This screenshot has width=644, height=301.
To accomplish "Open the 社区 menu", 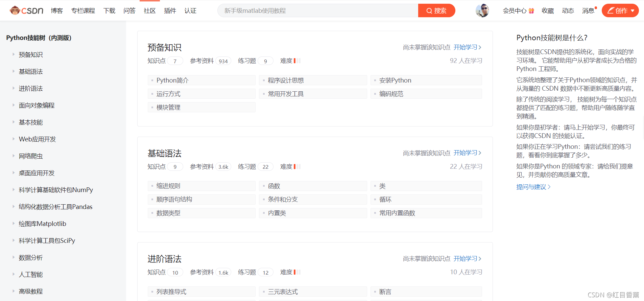I will pos(150,11).
